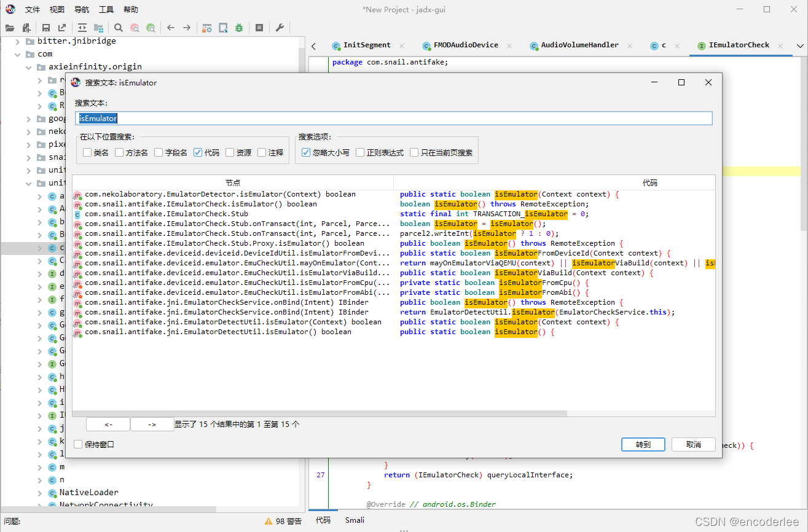Click the 搜索文本 input field
Screen dimensions: 808x532
point(394,118)
